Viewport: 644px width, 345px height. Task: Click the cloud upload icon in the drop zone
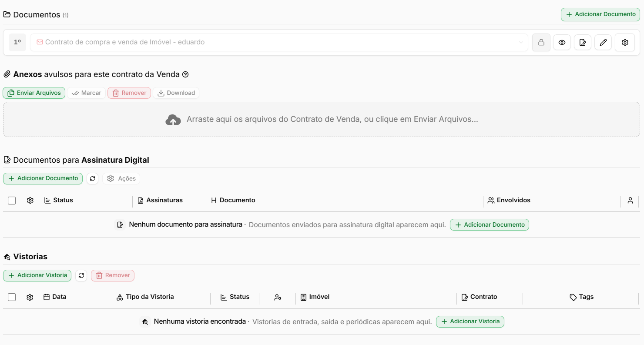tap(173, 120)
